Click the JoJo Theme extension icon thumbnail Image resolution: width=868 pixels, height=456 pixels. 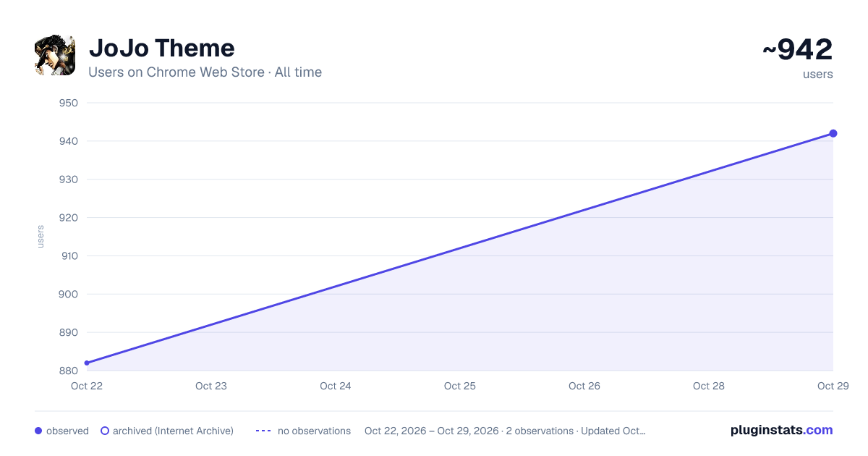point(55,55)
